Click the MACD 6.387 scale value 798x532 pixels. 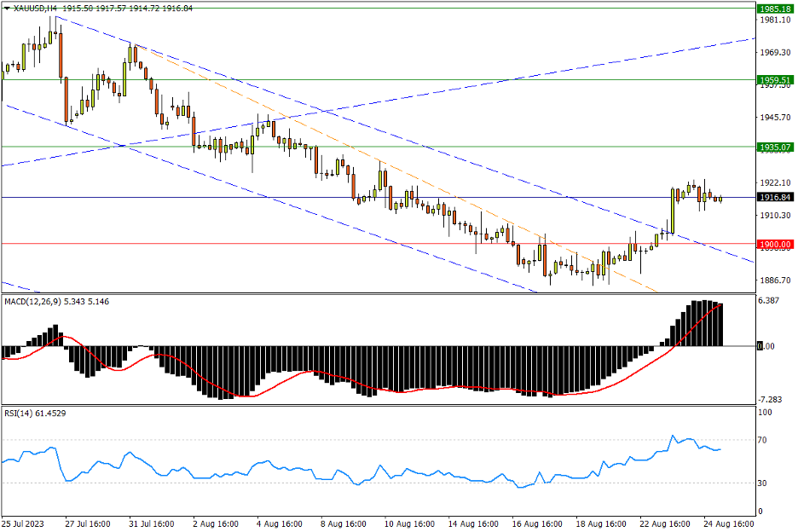click(x=770, y=300)
